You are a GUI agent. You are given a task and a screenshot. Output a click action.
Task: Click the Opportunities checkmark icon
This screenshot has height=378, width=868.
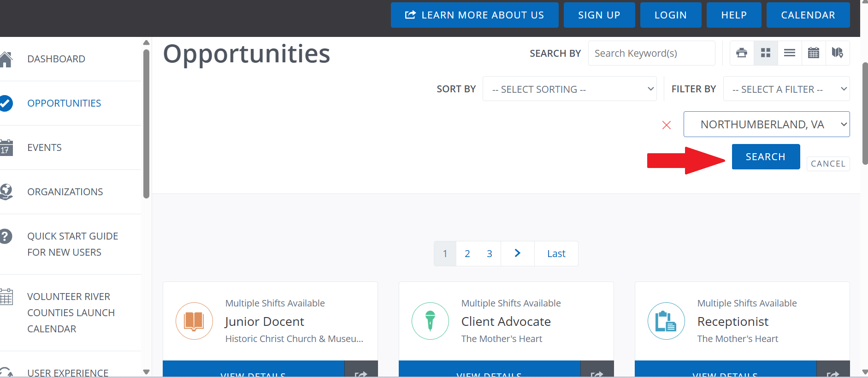pyautogui.click(x=6, y=103)
